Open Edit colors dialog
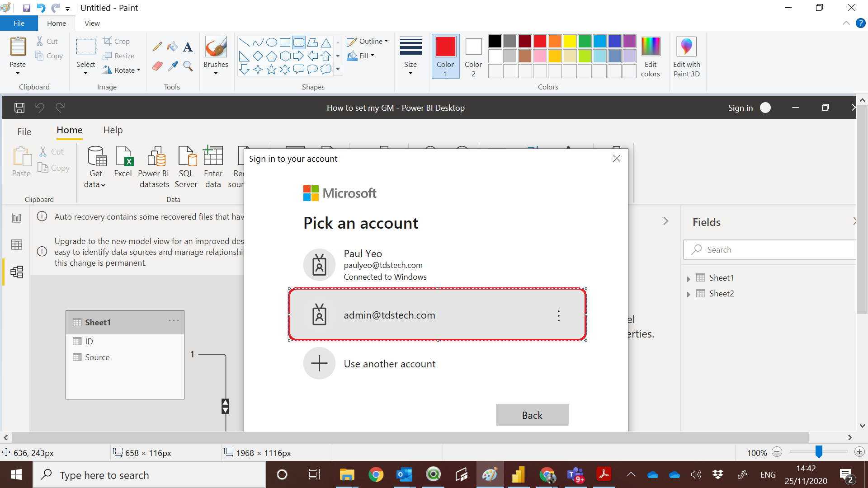868x488 pixels. [651, 57]
